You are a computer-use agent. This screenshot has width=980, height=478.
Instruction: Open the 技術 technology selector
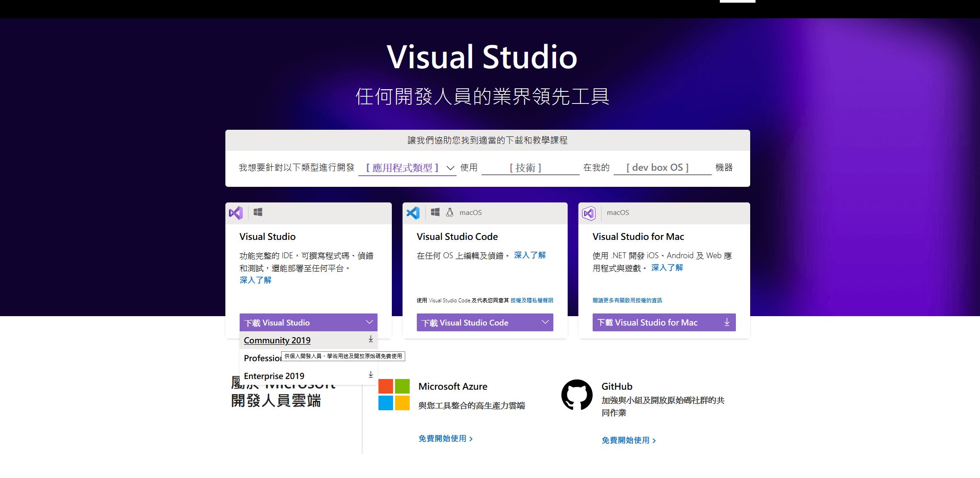[530, 168]
